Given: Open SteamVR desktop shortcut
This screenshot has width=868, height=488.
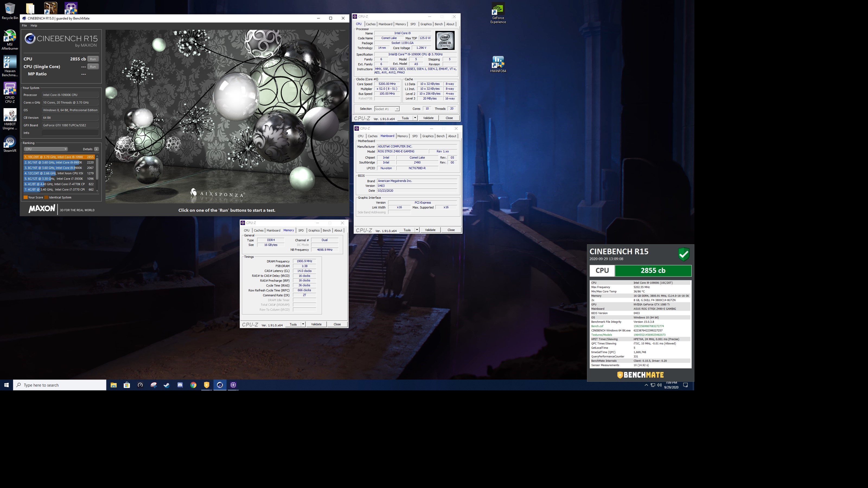Looking at the screenshot, I should 10,144.
